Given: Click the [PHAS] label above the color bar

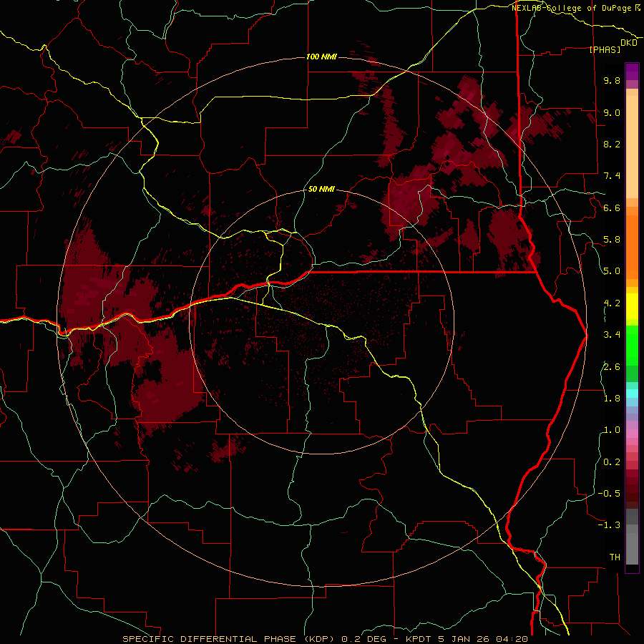Looking at the screenshot, I should [605, 49].
